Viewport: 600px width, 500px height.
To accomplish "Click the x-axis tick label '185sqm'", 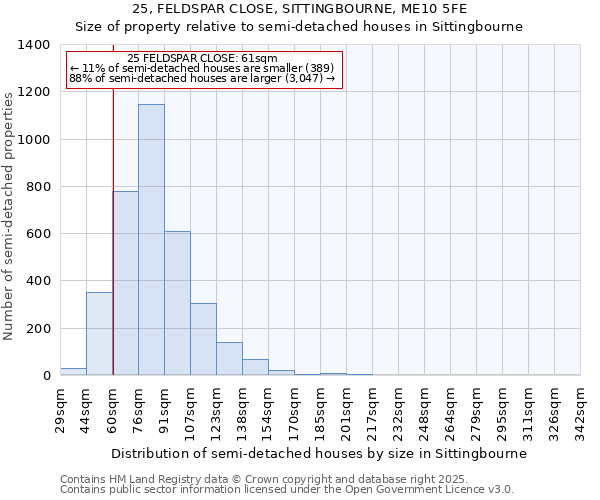I will [x=320, y=414].
